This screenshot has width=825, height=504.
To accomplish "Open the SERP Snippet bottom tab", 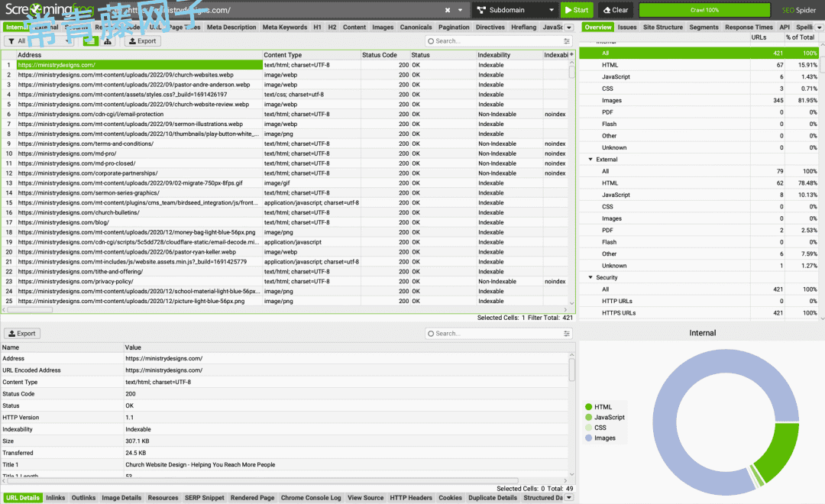I will 204,498.
